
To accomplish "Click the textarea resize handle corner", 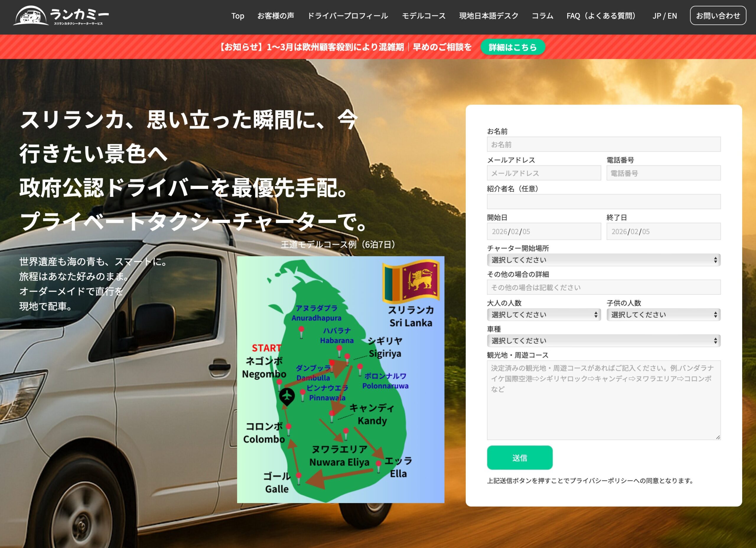I will coord(718,437).
